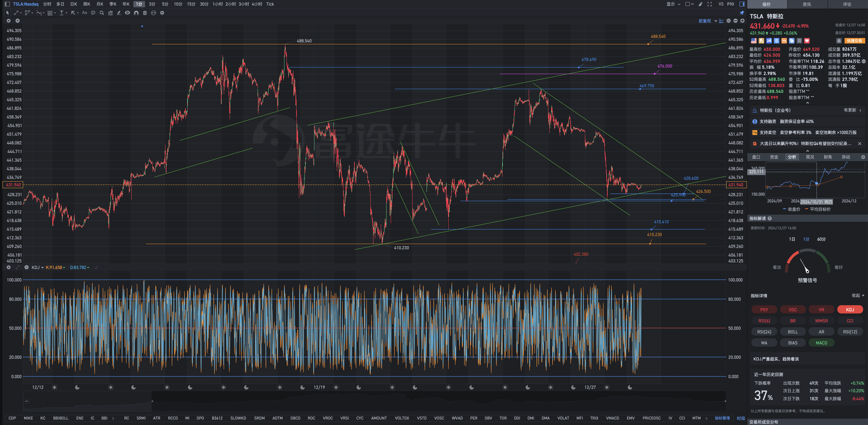This screenshot has width=868, height=425.
Task: Select the 日K daily chart period
Action: tap(73, 4)
